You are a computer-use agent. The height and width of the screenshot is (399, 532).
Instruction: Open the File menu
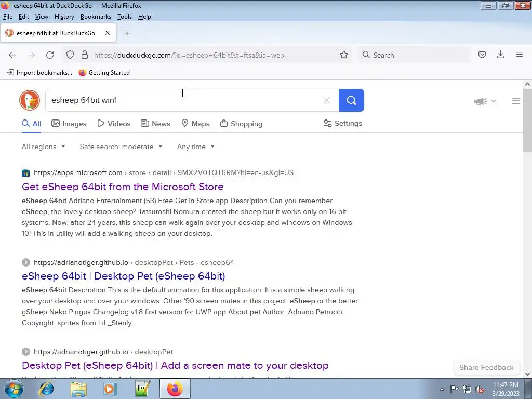7,17
